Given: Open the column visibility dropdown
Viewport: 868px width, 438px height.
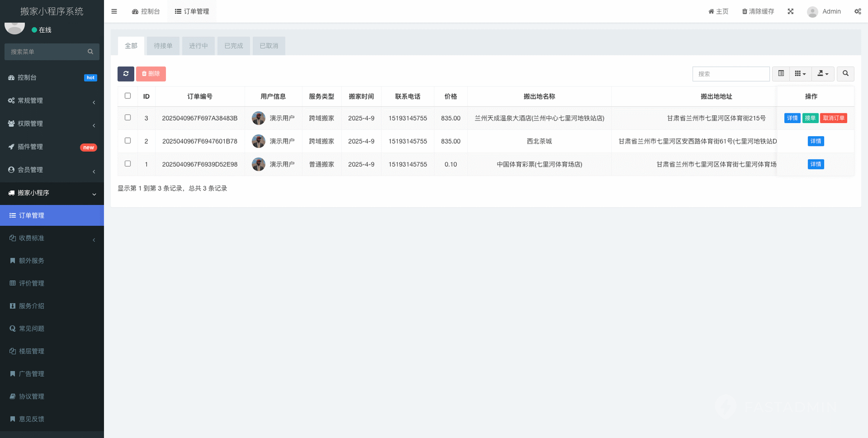Looking at the screenshot, I should pos(800,73).
